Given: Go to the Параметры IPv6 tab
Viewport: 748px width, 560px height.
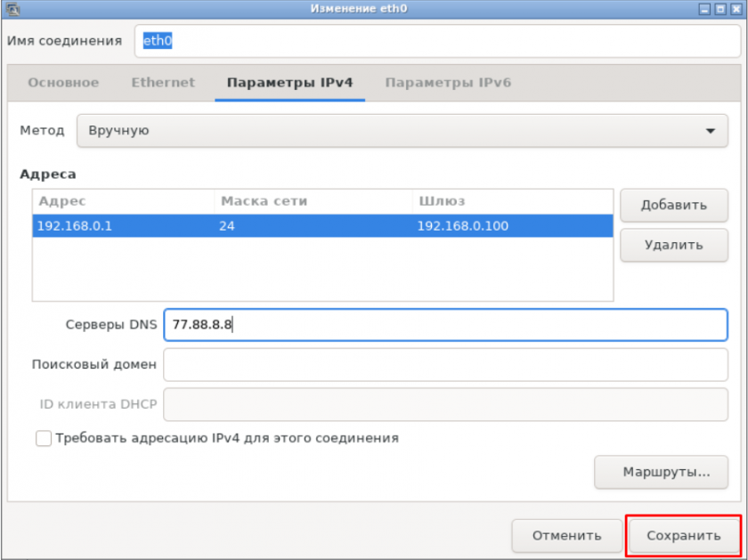Looking at the screenshot, I should (448, 83).
